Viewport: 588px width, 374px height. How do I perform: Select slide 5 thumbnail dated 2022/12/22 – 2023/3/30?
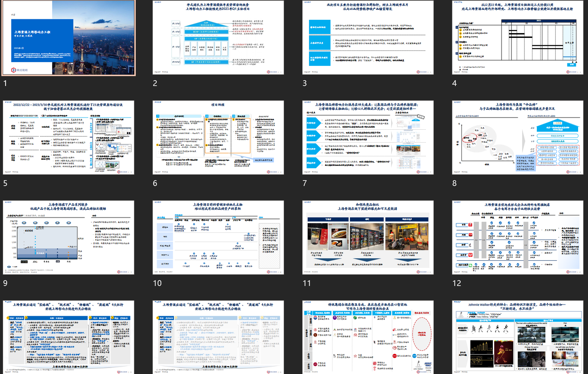click(69, 137)
